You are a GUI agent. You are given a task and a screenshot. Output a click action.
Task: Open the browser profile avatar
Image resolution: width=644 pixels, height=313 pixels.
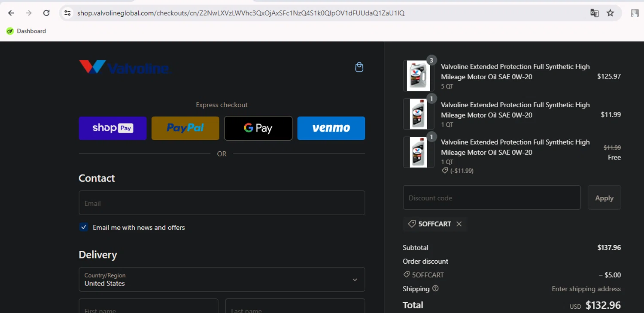[635, 13]
